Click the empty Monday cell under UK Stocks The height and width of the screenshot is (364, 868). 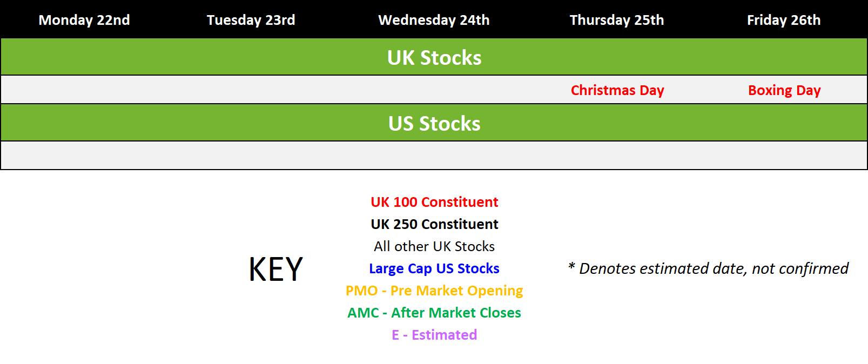(84, 90)
